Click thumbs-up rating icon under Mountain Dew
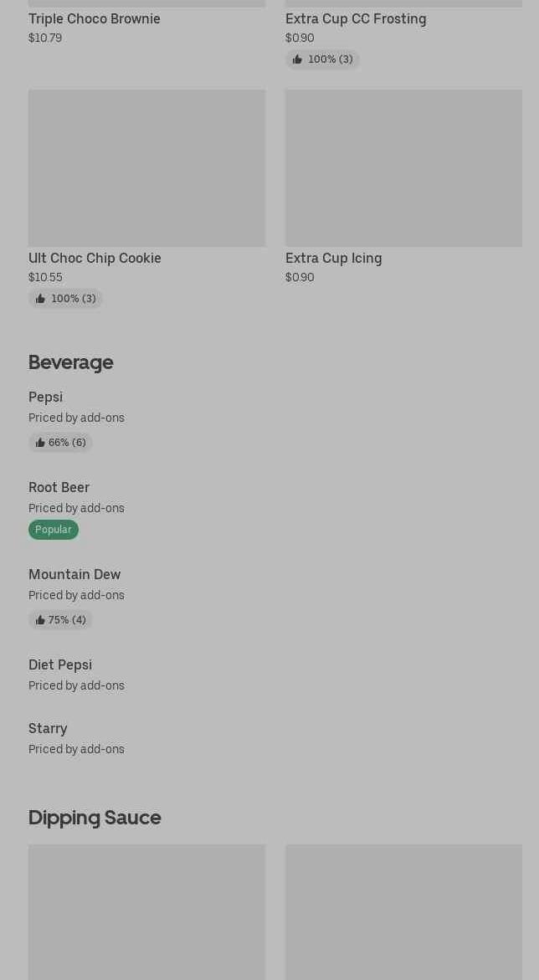Screen dimensions: 539x980 tap(40, 620)
